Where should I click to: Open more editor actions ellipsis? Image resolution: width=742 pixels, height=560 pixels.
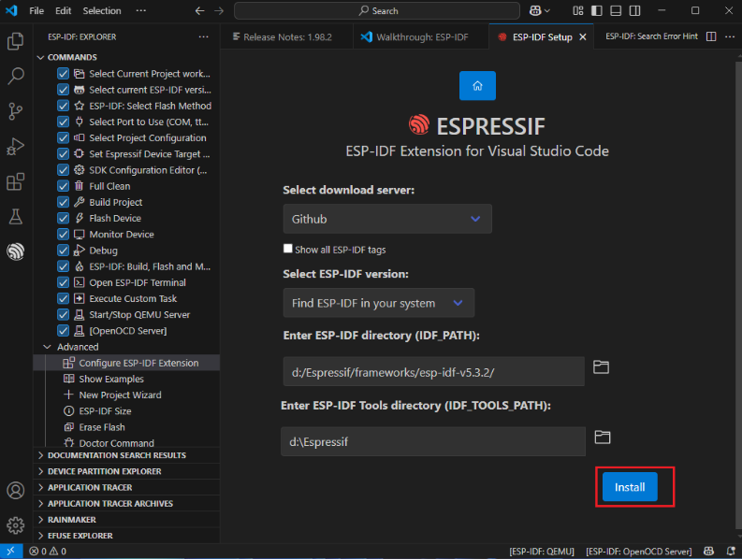pyautogui.click(x=730, y=36)
